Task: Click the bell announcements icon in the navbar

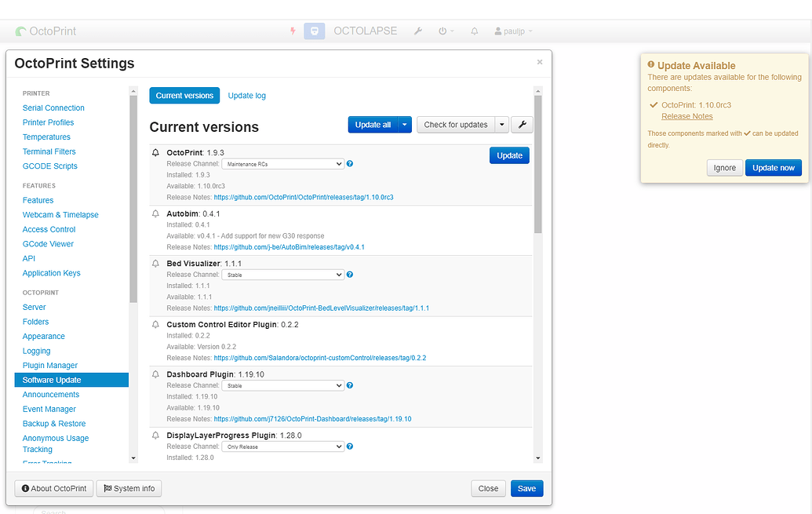Action: point(474,31)
